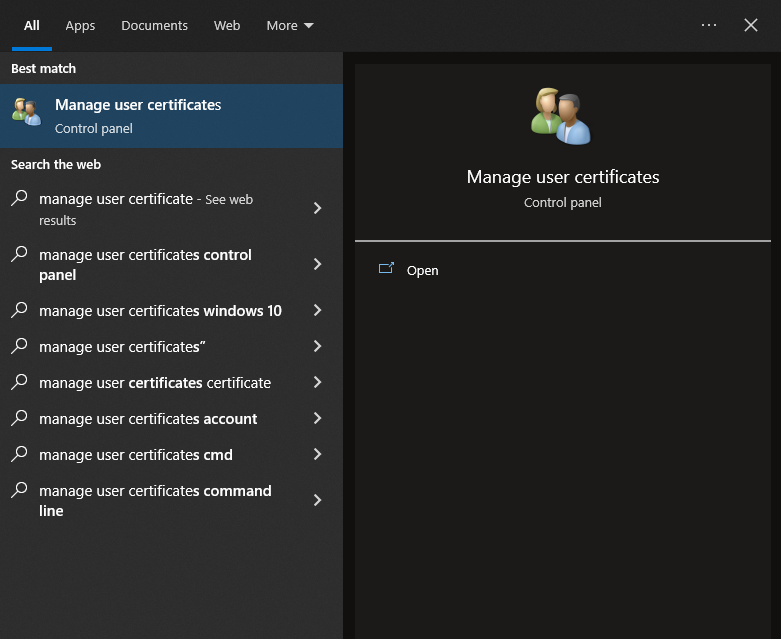Click search icon beside 'command line' suggestion
The height and width of the screenshot is (639, 781).
pyautogui.click(x=19, y=490)
